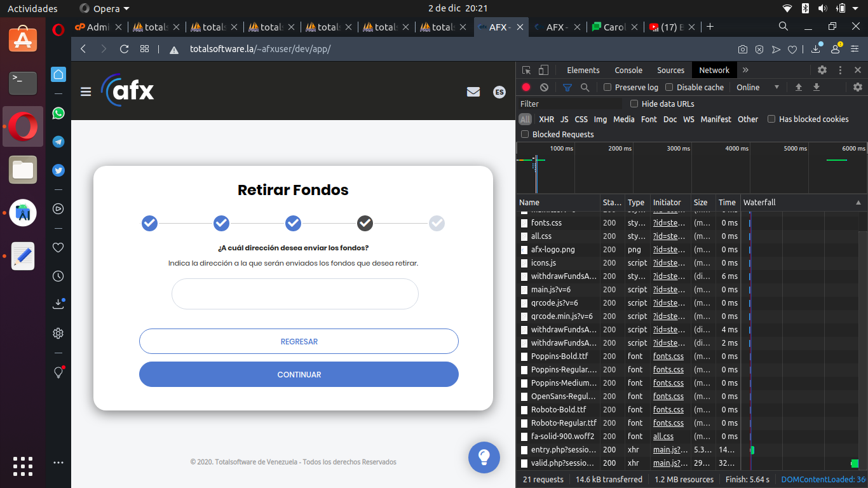Stop recording network log (red dot)
The image size is (868, 488).
coord(526,87)
